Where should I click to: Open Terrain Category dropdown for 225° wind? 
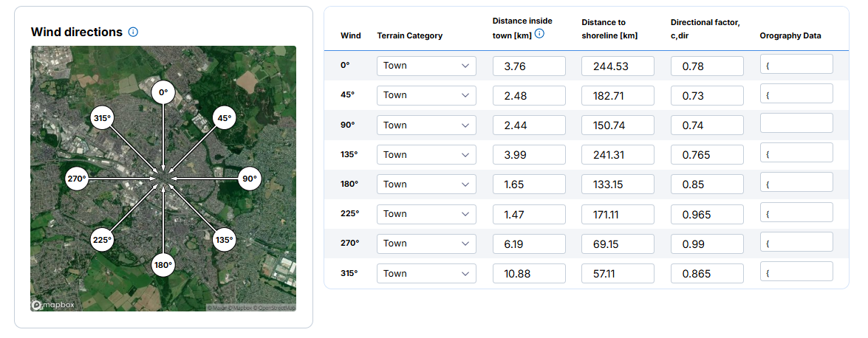[x=426, y=213]
